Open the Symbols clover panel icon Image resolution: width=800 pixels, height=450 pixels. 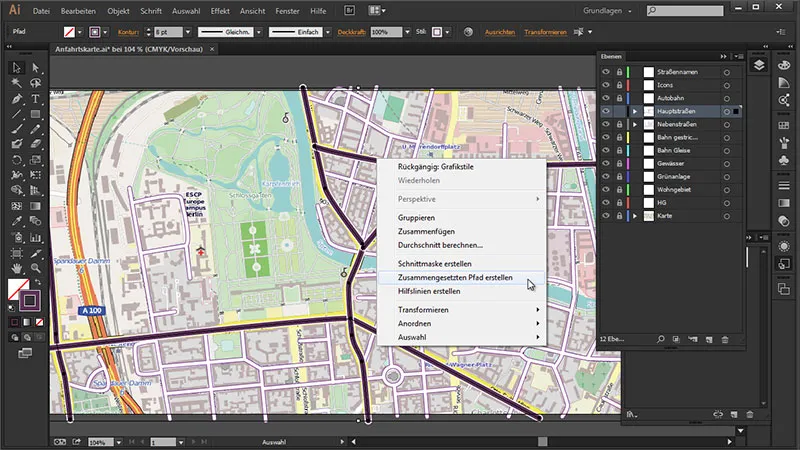pyautogui.click(x=784, y=160)
